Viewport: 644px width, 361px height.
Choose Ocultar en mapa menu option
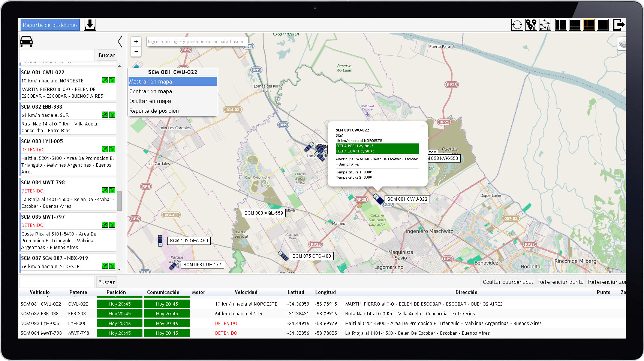[173, 101]
